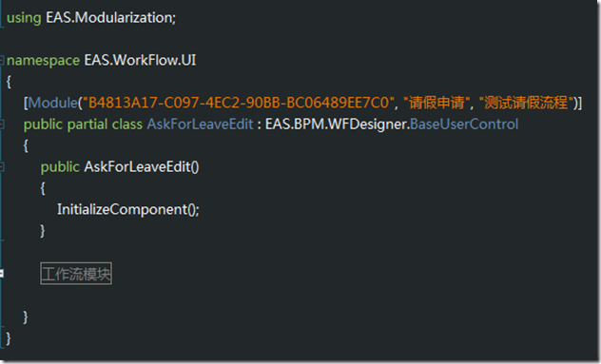Click the BaseUserControl base type
601x364 pixels.
(x=464, y=125)
